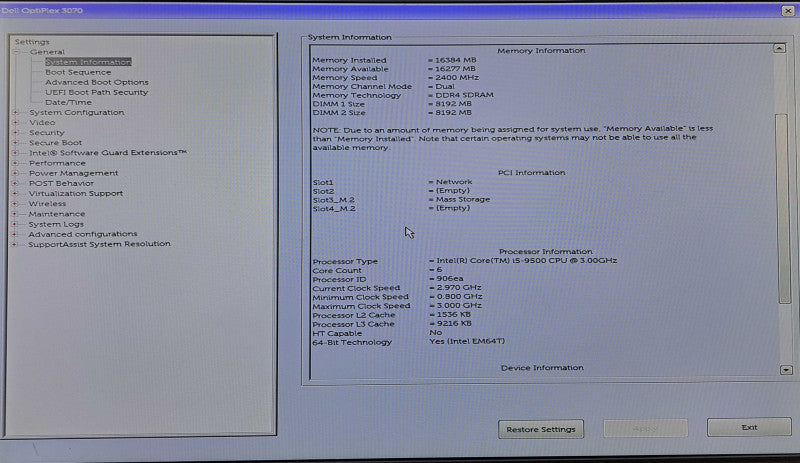
Task: Click the Memory Speed value 2400 MHz
Action: pyautogui.click(x=457, y=78)
